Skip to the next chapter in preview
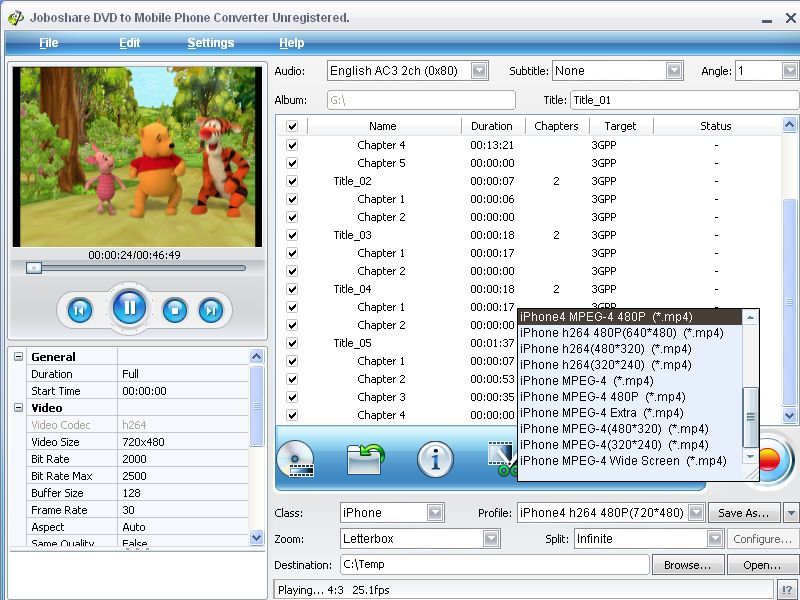Viewport: 800px width, 600px height. (x=209, y=309)
